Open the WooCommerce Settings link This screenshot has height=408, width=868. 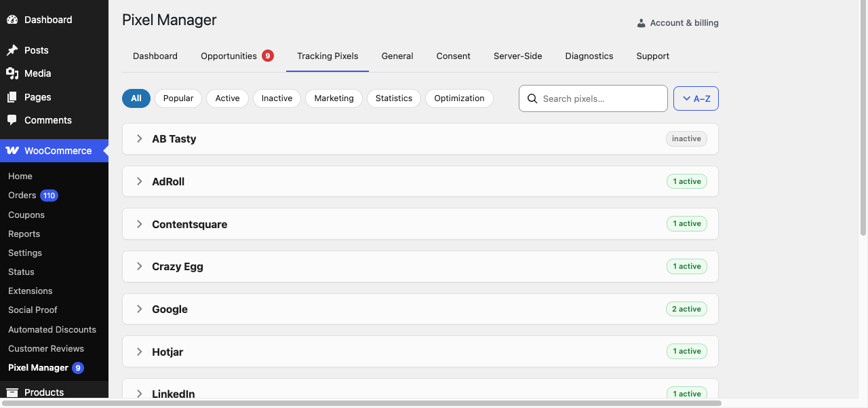point(25,253)
